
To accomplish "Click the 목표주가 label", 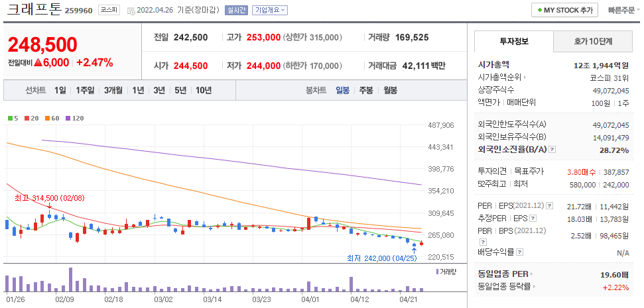I will click(x=530, y=172).
